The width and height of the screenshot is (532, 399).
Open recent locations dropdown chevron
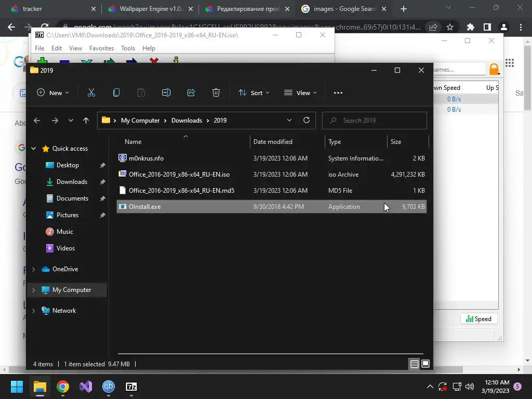(x=71, y=121)
